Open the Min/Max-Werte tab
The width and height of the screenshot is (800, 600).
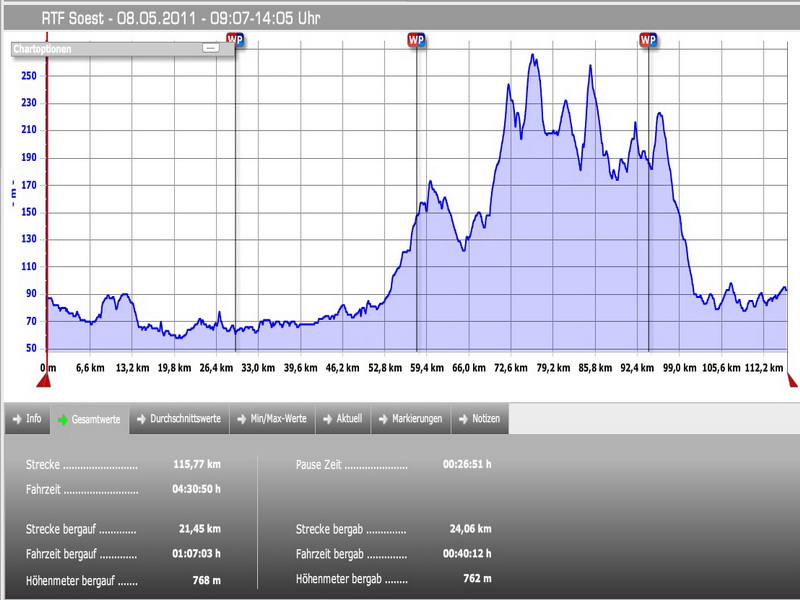tap(272, 419)
